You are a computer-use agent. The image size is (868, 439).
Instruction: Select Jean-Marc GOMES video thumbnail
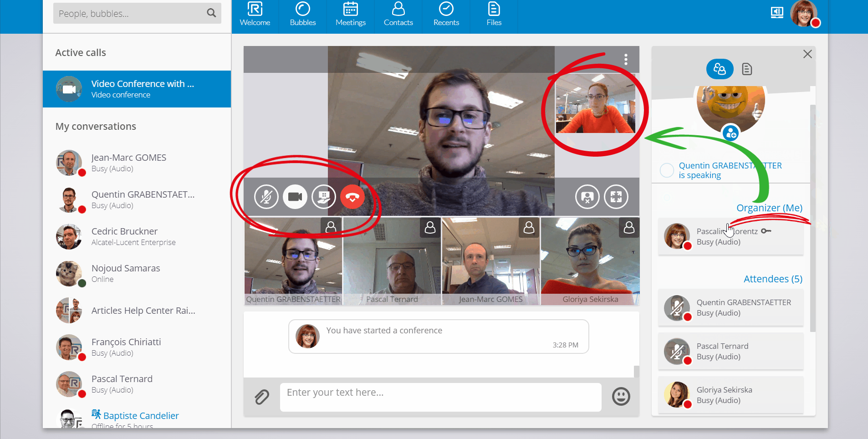point(491,261)
